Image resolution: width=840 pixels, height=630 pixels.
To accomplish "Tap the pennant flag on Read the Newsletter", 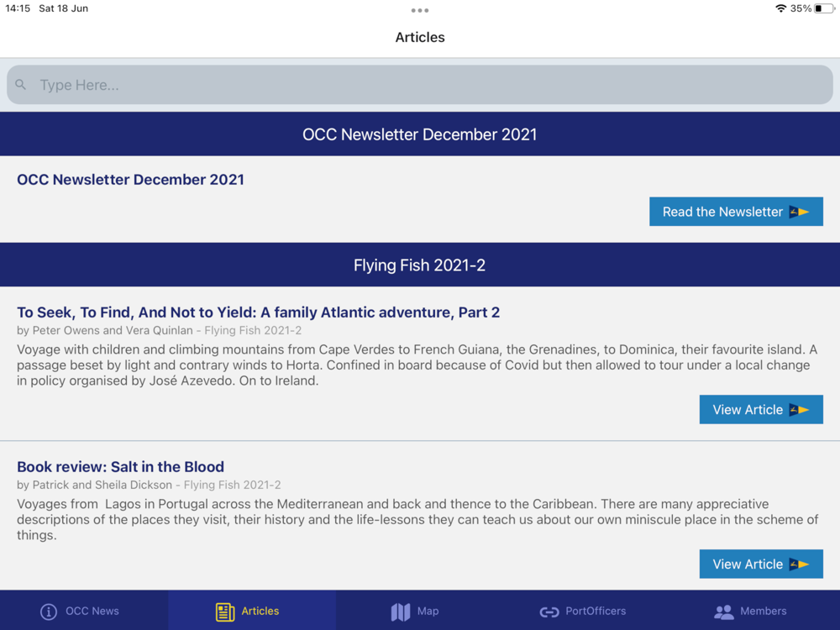I will [x=799, y=213].
